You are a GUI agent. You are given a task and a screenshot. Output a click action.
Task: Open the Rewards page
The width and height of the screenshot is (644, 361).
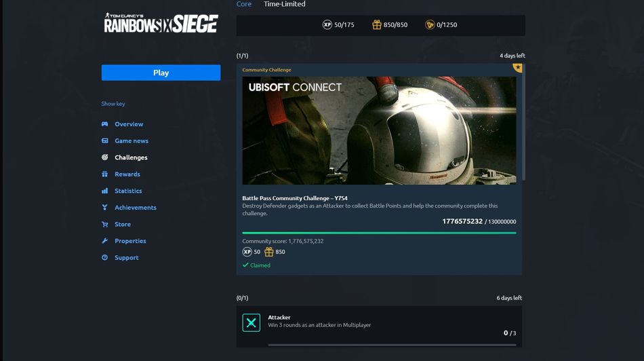(x=127, y=174)
